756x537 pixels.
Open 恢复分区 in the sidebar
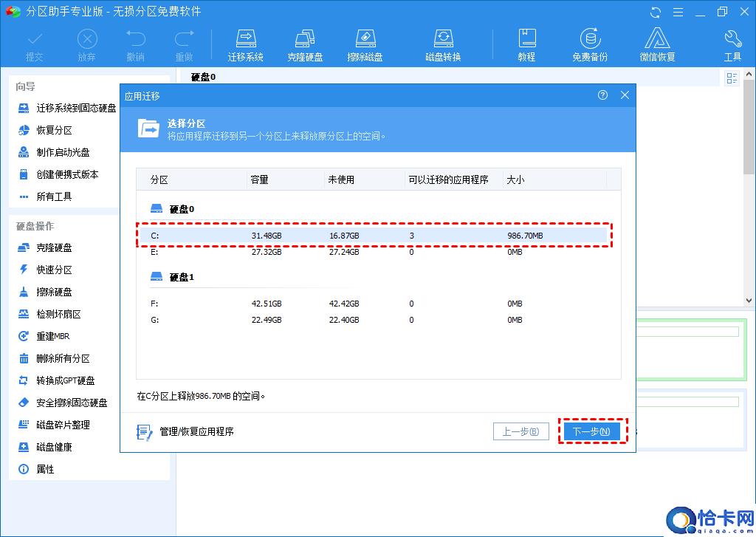45,130
